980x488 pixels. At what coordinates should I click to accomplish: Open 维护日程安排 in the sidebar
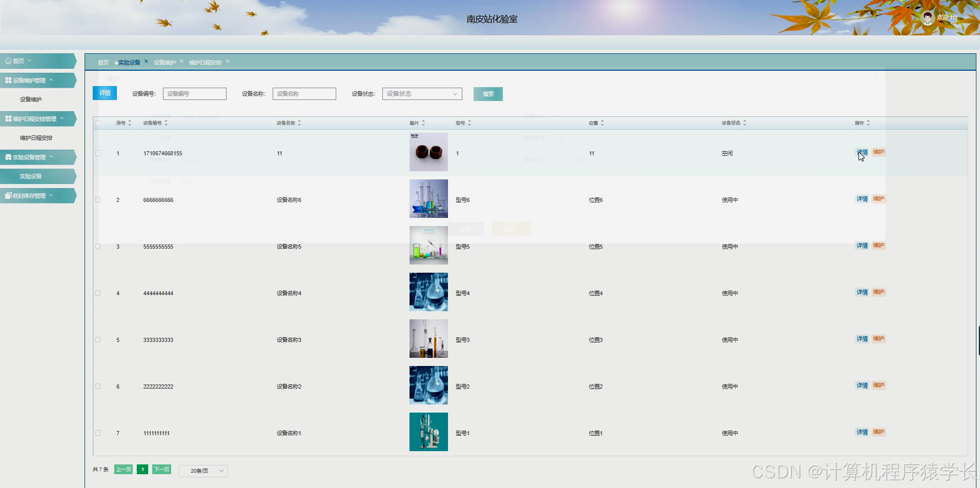point(36,138)
